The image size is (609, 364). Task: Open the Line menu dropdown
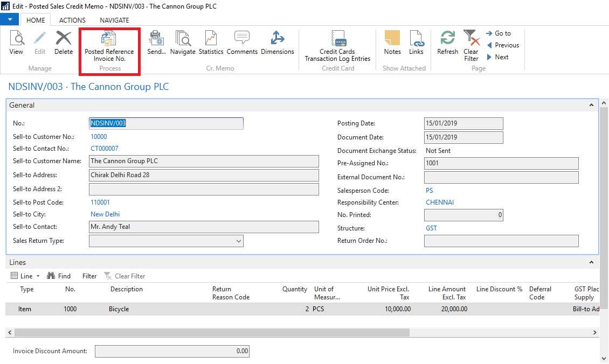click(x=25, y=276)
